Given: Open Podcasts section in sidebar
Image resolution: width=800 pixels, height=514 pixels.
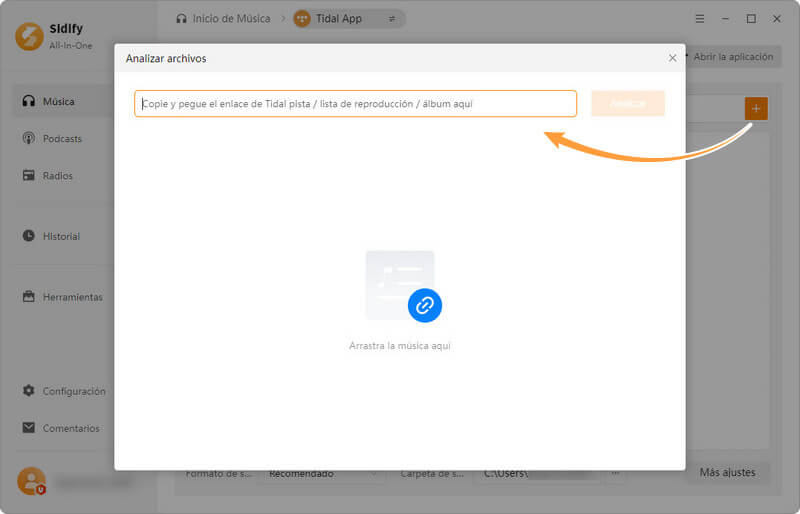Looking at the screenshot, I should 64,138.
